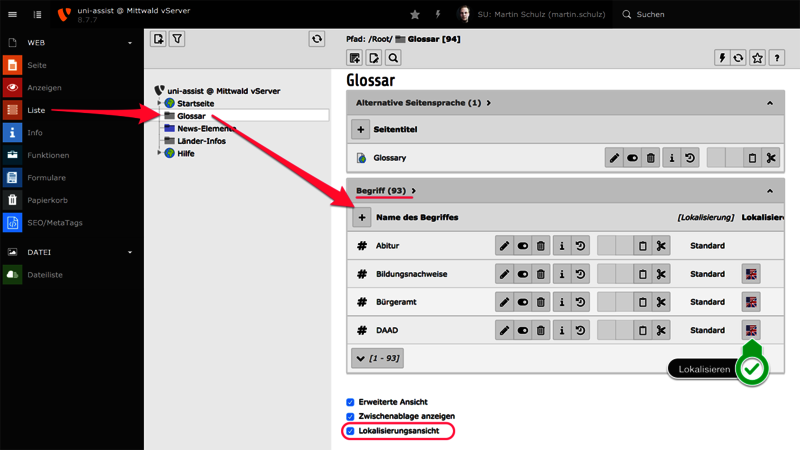This screenshot has width=800, height=450.
Task: Expand the Hilfe tree node
Action: [159, 153]
